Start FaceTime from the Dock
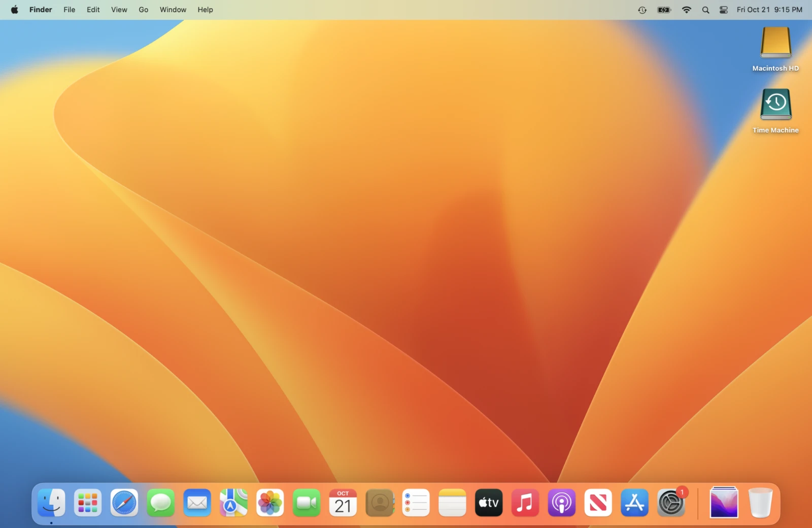Screen dimensions: 812x528 (x=307, y=503)
